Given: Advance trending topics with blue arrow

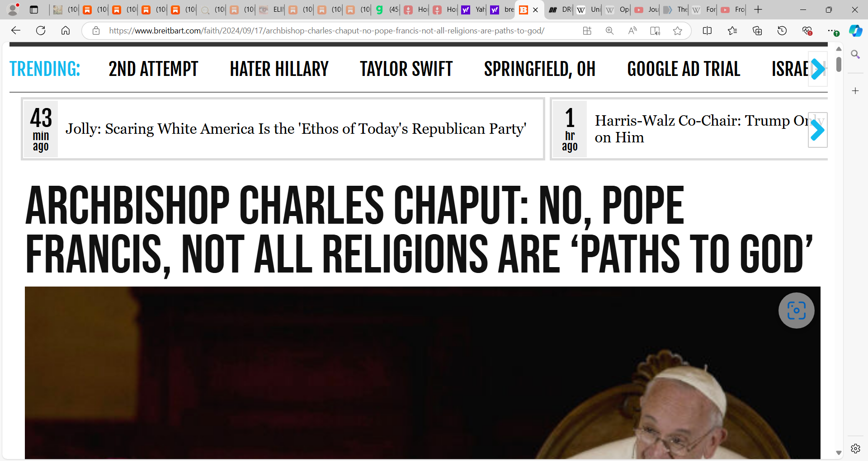Looking at the screenshot, I should pos(818,69).
